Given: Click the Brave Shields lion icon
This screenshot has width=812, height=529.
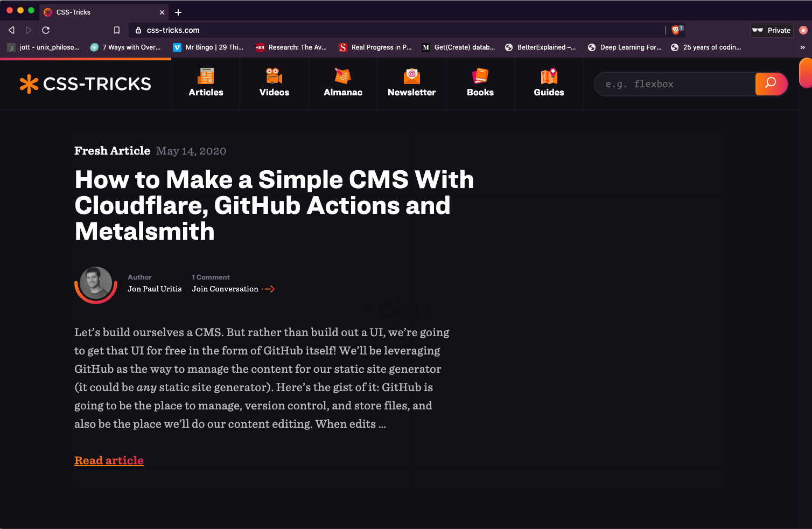Looking at the screenshot, I should 676,30.
